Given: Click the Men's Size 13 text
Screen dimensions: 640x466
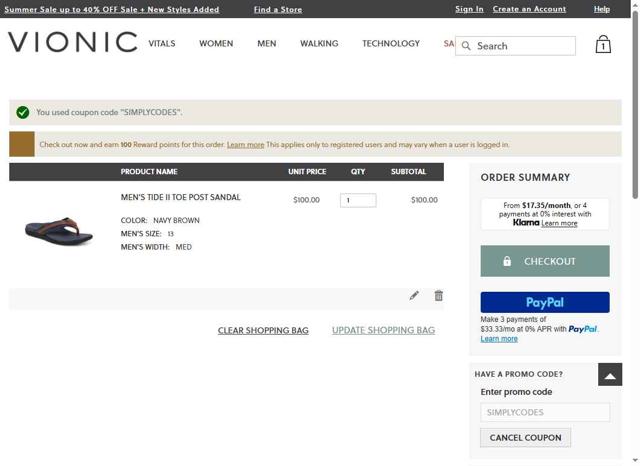Looking at the screenshot, I should point(147,234).
